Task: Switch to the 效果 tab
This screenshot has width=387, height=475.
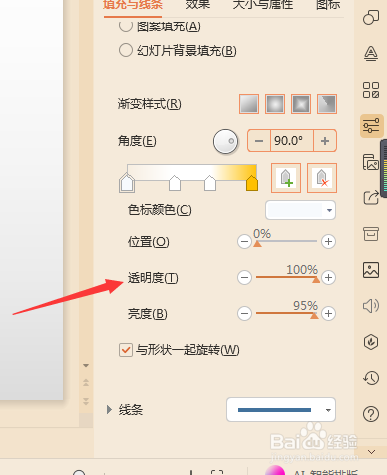Action: (x=198, y=5)
